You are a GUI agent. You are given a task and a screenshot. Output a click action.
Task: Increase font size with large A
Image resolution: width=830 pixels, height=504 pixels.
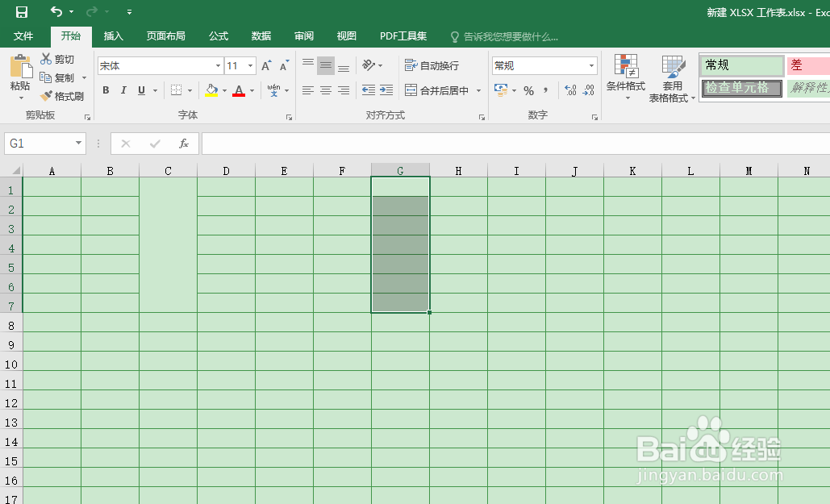pos(266,65)
